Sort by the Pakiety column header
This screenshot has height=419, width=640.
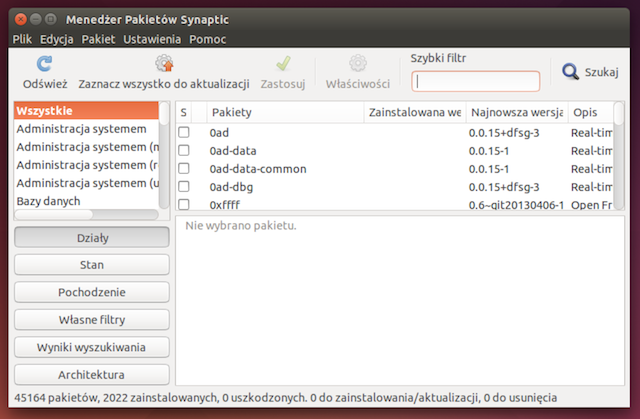(285, 112)
